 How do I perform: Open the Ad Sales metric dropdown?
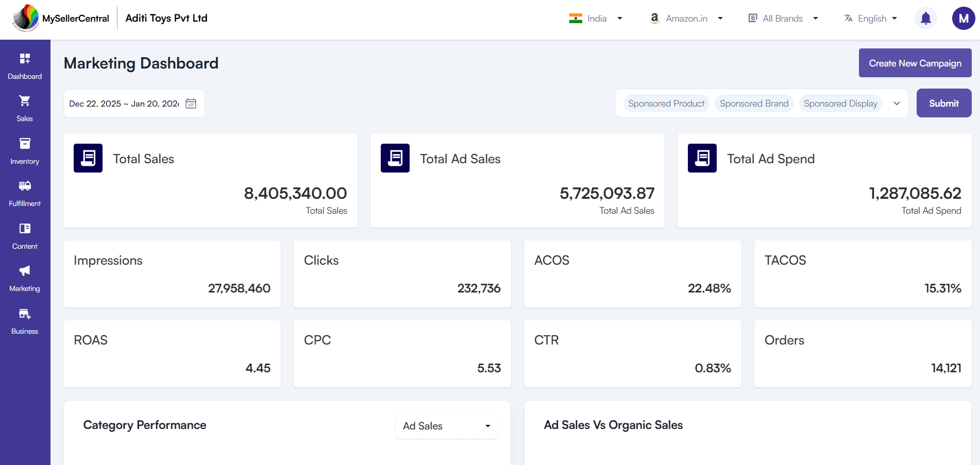(x=446, y=426)
